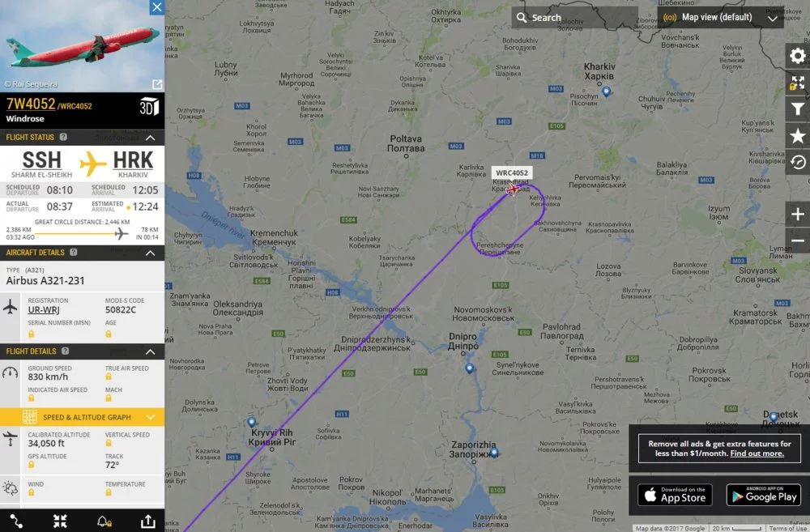
Task: Open the App Store download badge
Action: coord(675,495)
